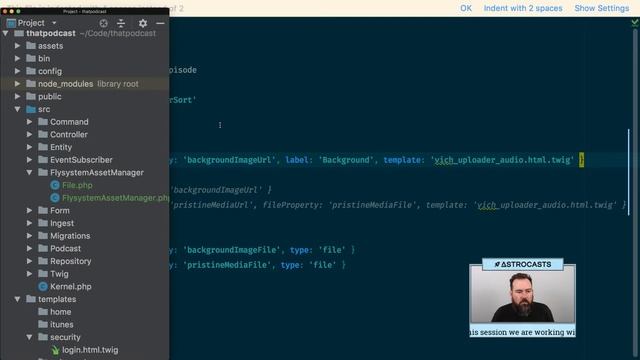640x360 pixels.
Task: Click the locate/scroll-from-source target icon
Action: [103, 23]
